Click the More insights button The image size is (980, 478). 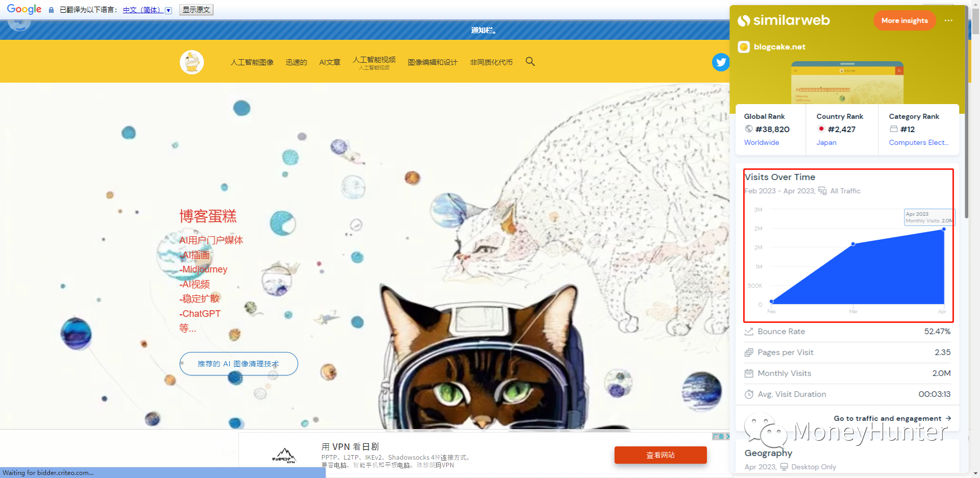pyautogui.click(x=904, y=20)
